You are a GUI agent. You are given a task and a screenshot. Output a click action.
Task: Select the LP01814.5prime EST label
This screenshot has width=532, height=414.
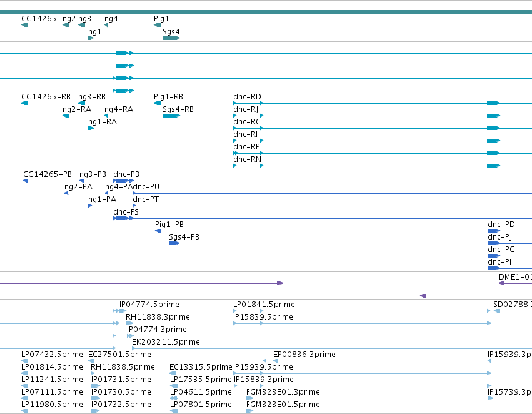tap(52, 367)
